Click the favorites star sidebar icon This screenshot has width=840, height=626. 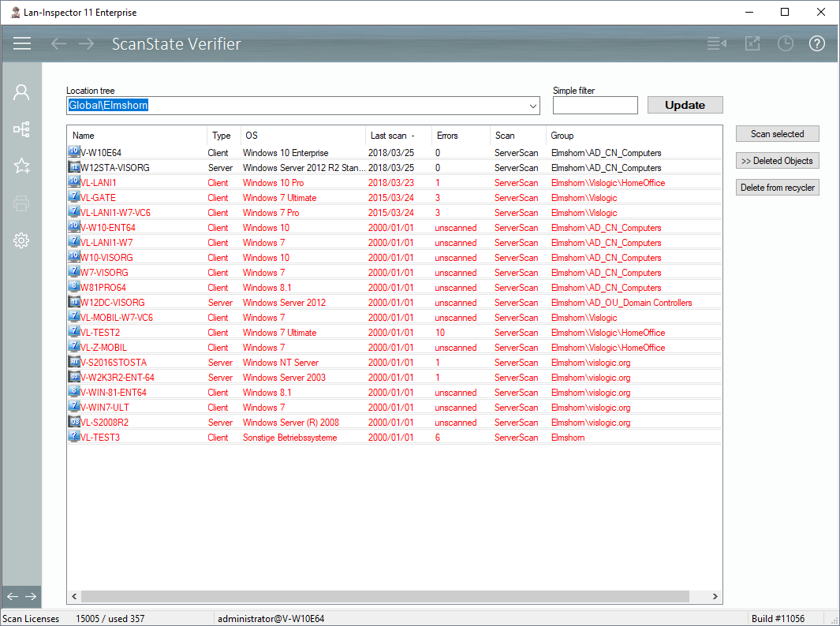click(21, 166)
